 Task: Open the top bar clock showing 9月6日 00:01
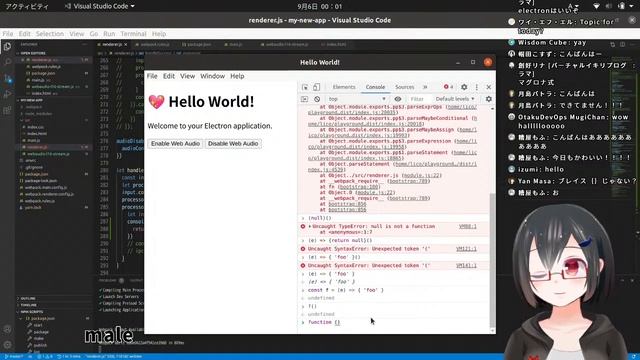click(320, 6)
